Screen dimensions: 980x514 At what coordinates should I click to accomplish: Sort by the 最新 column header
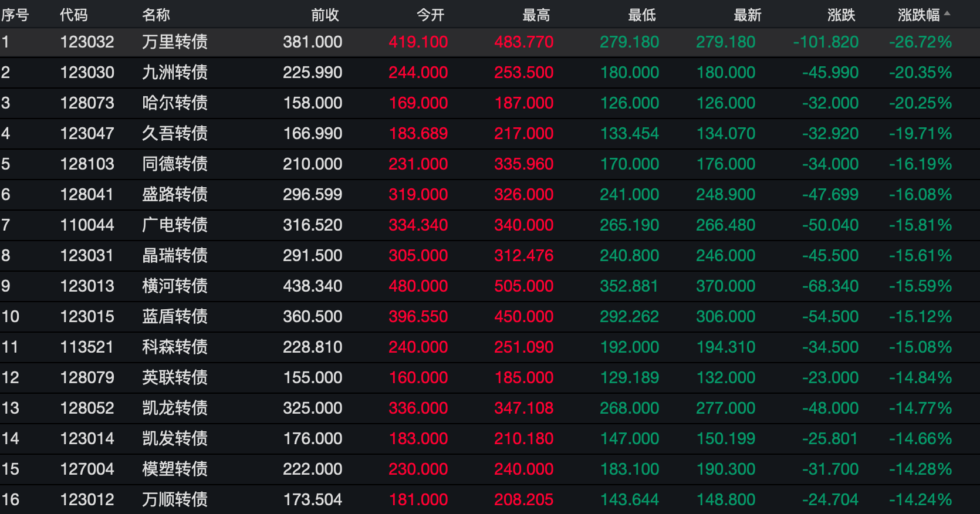(x=747, y=15)
